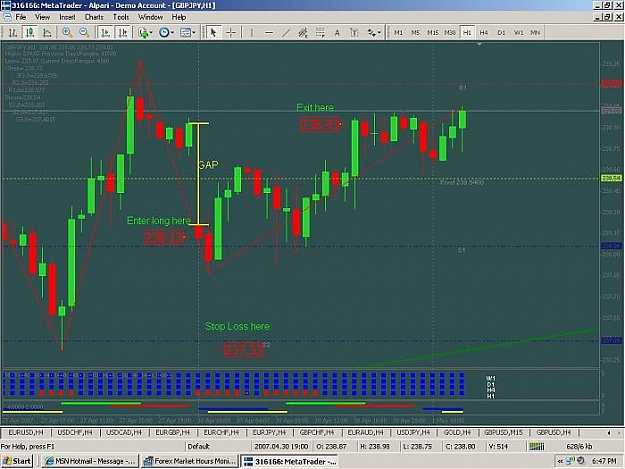This screenshot has height=469, width=625.
Task: Click connection status bars indicator
Action: click(537, 446)
